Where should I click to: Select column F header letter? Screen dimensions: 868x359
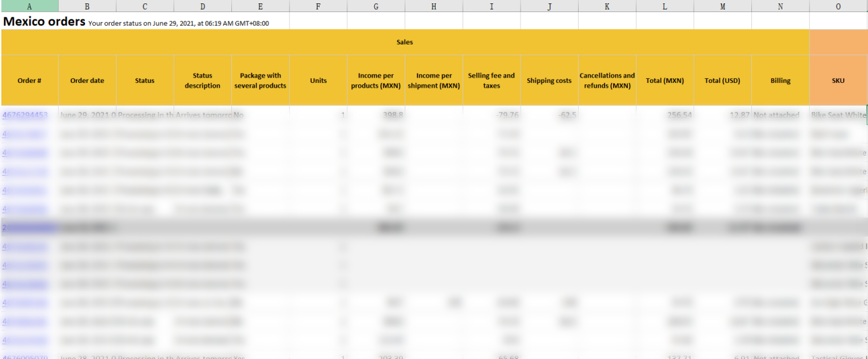click(318, 6)
